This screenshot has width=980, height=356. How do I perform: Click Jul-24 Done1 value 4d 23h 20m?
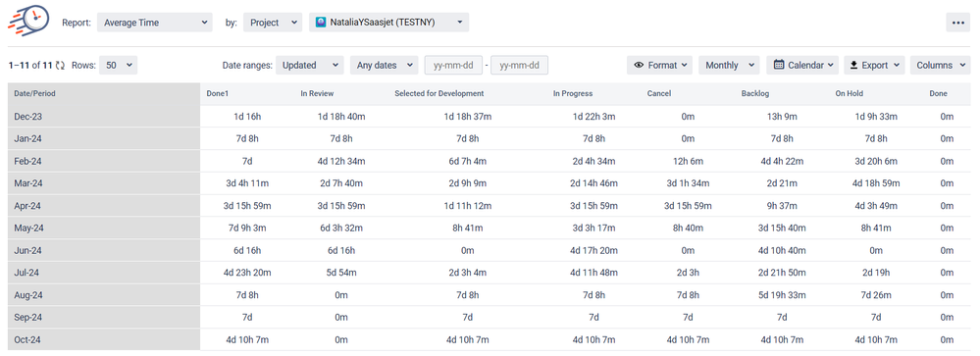pyautogui.click(x=247, y=273)
